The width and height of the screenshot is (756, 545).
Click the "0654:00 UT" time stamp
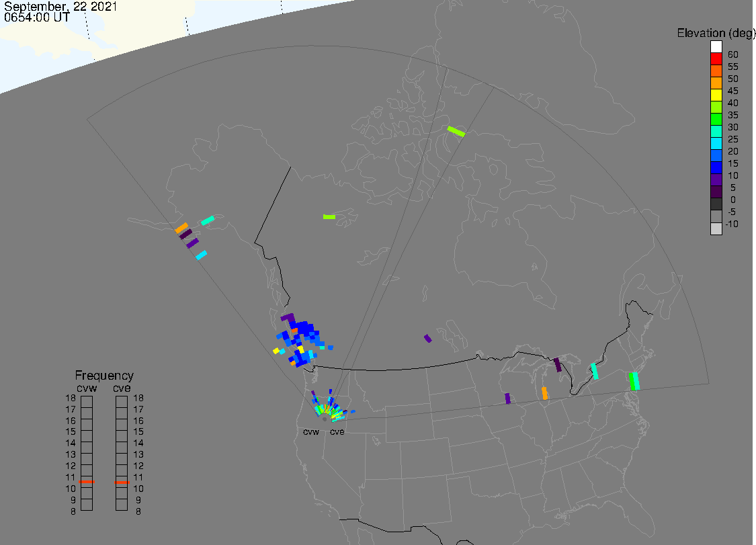(37, 17)
